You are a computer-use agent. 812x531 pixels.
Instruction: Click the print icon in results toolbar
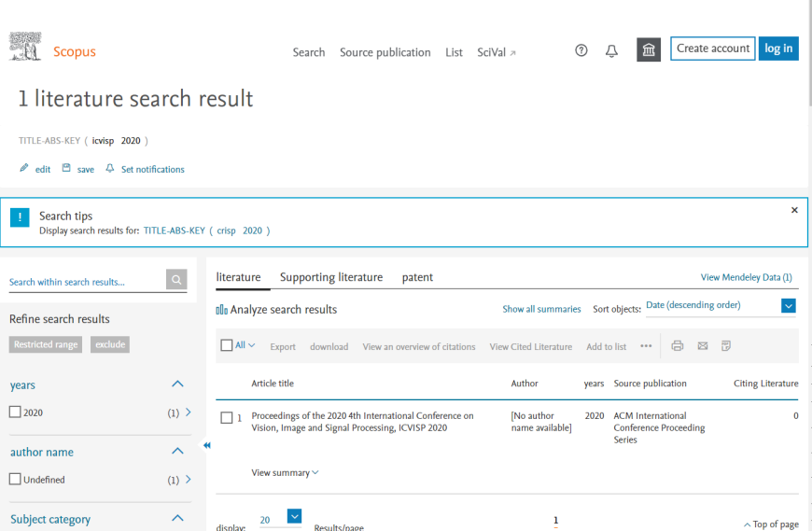pyautogui.click(x=678, y=346)
